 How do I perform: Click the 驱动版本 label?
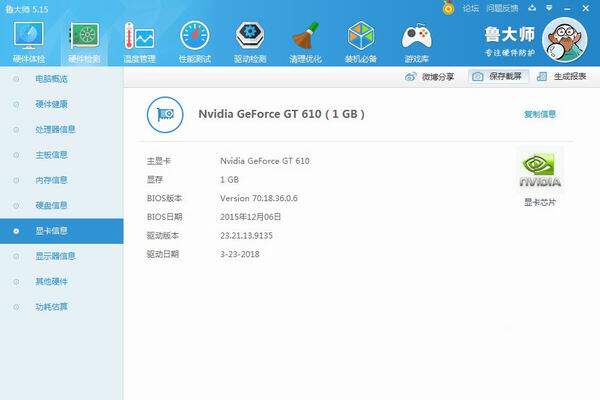pyautogui.click(x=163, y=235)
